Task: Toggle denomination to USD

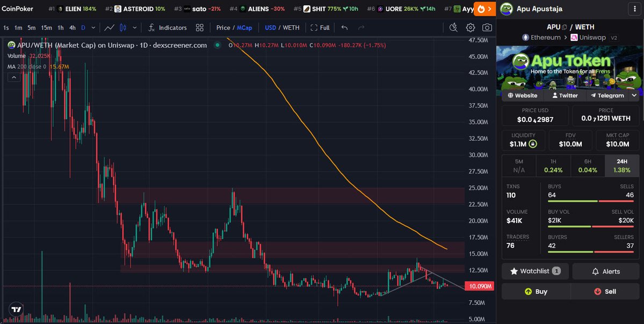Action: click(270, 27)
